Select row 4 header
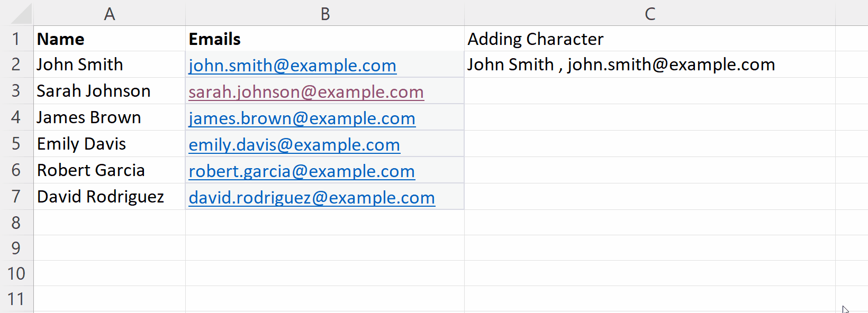The width and height of the screenshot is (868, 313). coord(16,117)
